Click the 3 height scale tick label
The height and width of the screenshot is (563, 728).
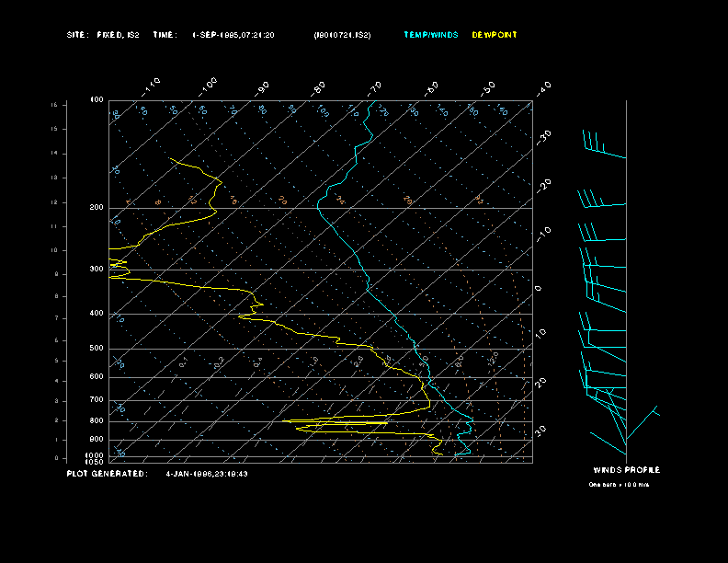click(x=57, y=401)
